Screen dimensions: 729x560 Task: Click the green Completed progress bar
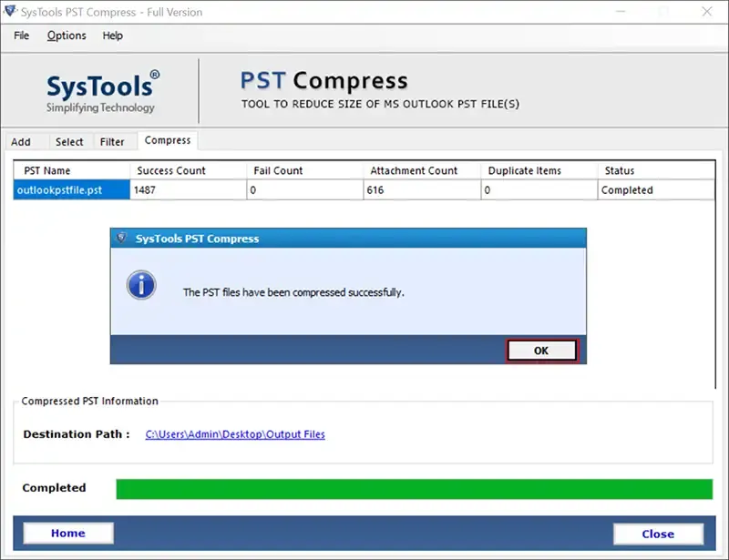(x=415, y=489)
